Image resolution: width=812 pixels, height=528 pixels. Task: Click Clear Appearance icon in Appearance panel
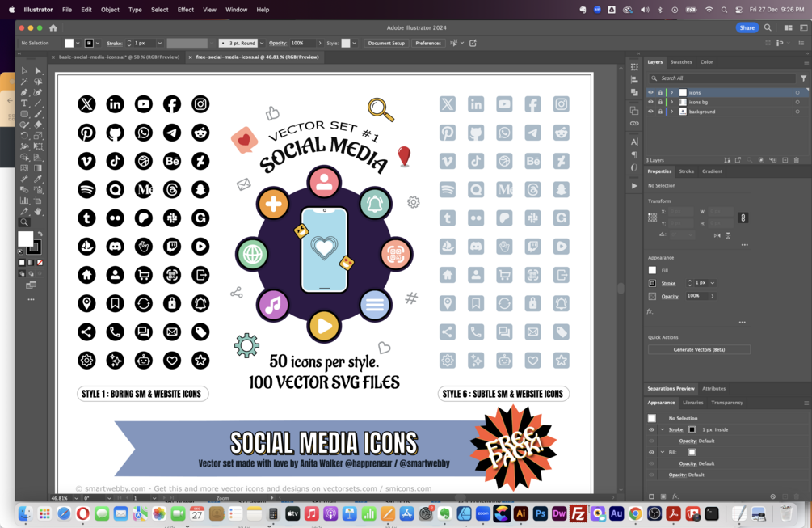point(772,496)
